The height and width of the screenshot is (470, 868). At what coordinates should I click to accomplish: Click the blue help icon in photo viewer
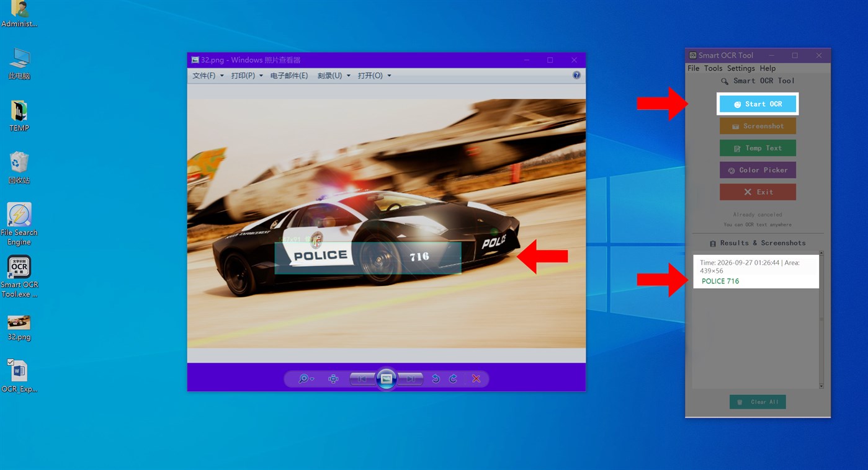click(576, 75)
